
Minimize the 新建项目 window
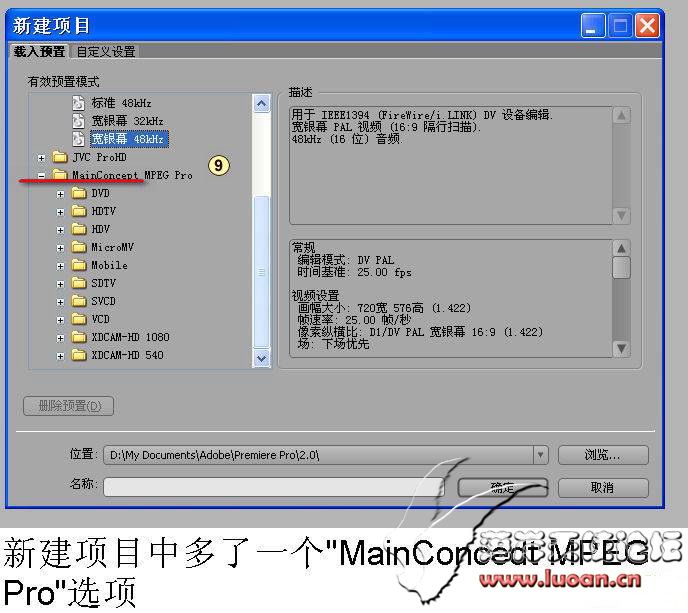click(x=592, y=25)
